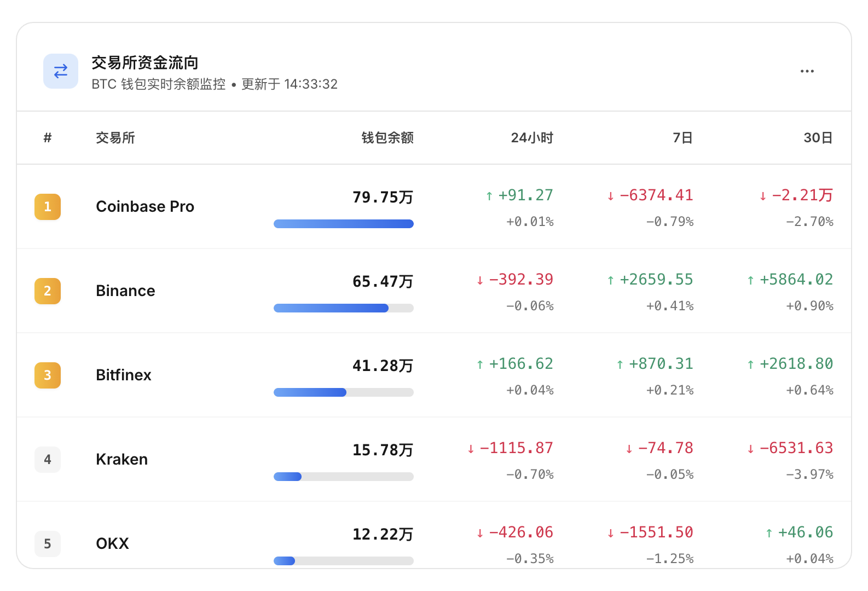Open the OKX exchange row
This screenshot has width=868, height=591.
[434, 535]
